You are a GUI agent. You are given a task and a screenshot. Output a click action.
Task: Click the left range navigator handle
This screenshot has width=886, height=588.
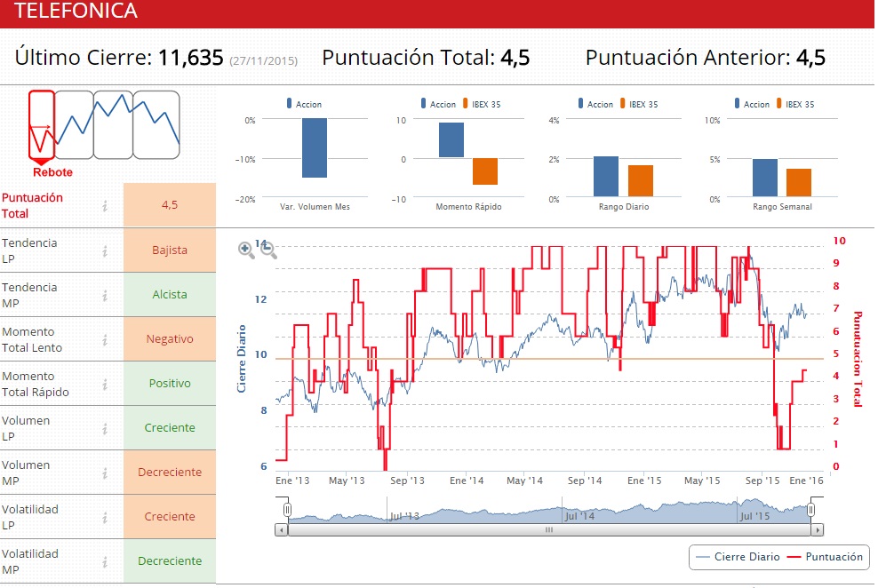[287, 510]
